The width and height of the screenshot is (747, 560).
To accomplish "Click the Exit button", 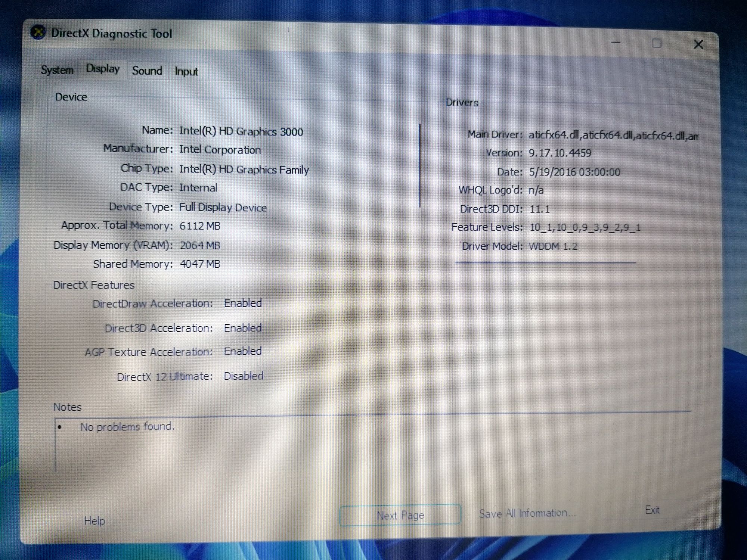I will [652, 510].
